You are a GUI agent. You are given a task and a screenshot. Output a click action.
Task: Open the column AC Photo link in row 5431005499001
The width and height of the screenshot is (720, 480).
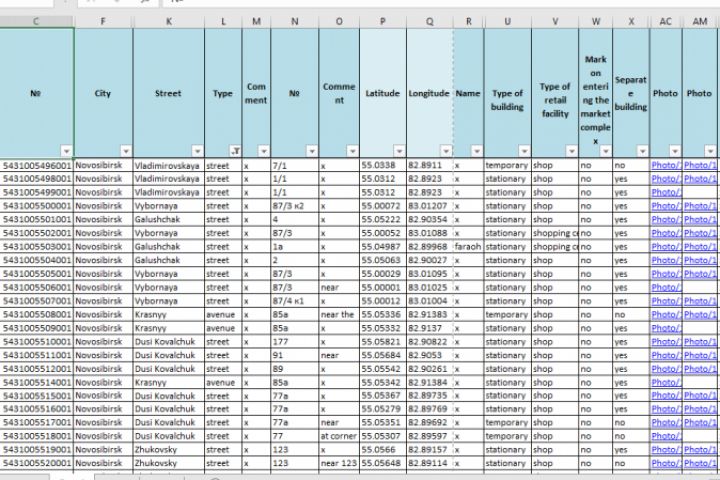click(666, 192)
